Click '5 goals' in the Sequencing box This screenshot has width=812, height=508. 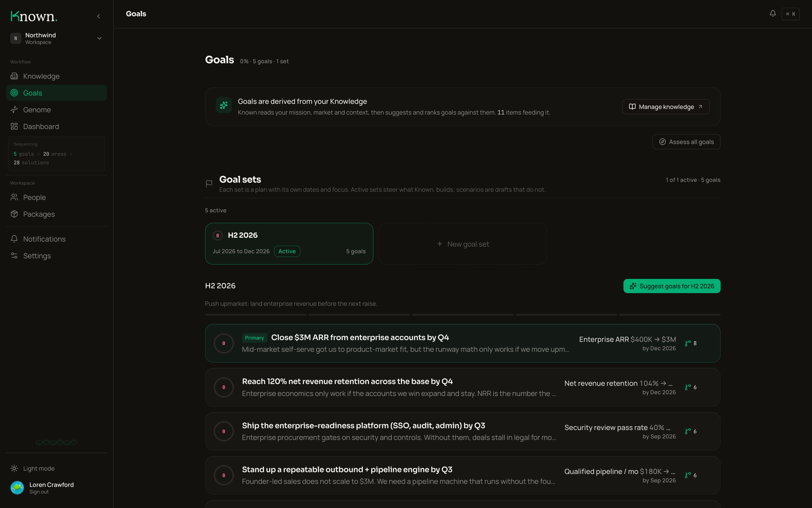pos(24,154)
